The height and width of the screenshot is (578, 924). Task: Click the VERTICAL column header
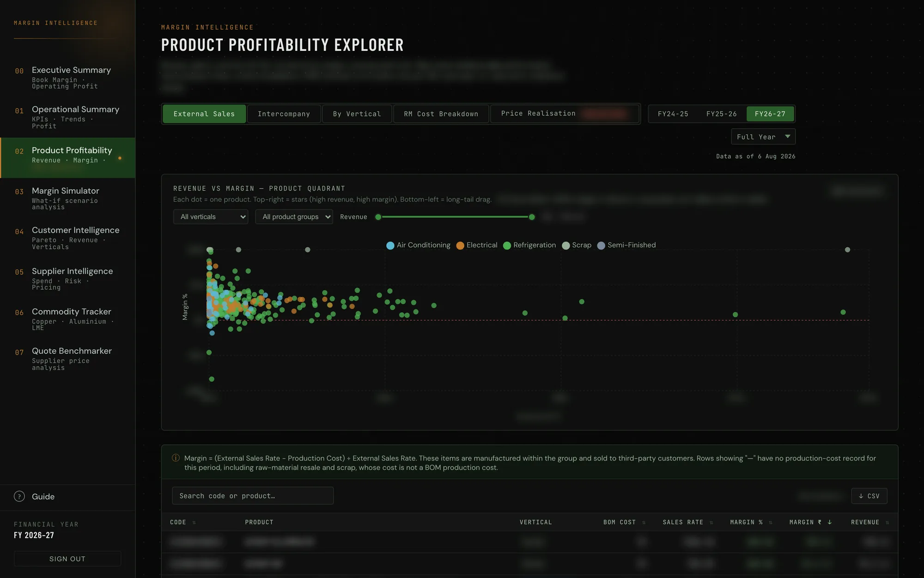tap(535, 522)
